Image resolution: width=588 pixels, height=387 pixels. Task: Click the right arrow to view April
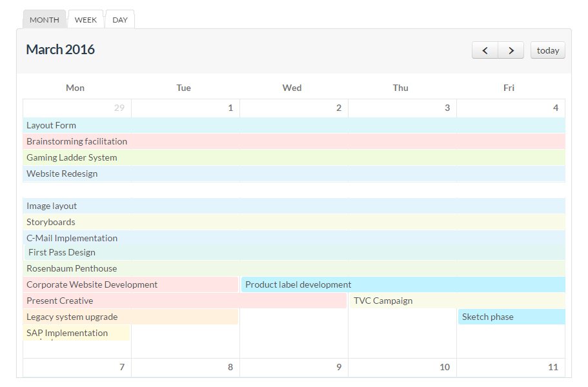click(511, 50)
